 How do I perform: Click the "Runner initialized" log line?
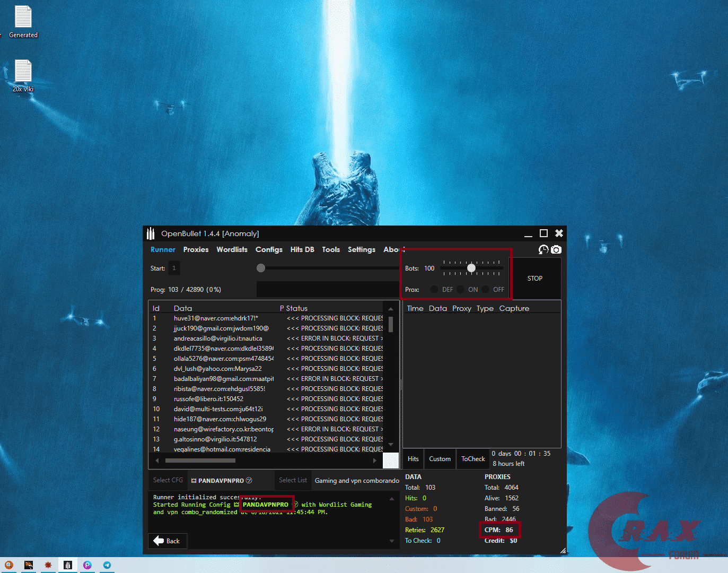[207, 497]
